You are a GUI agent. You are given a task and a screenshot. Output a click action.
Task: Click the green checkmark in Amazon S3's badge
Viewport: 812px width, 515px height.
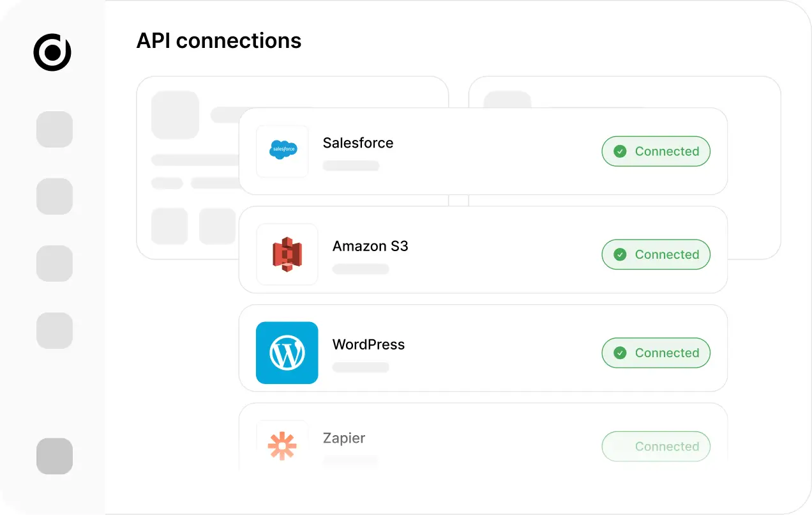click(x=620, y=254)
